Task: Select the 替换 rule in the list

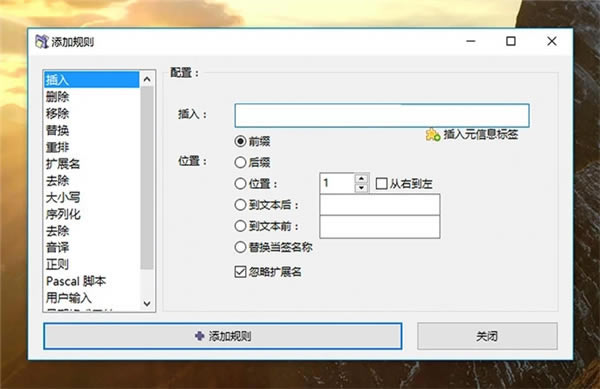Action: (x=91, y=130)
